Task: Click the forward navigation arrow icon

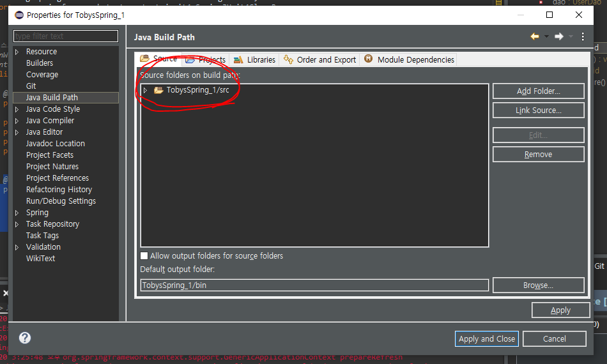Action: 558,36
